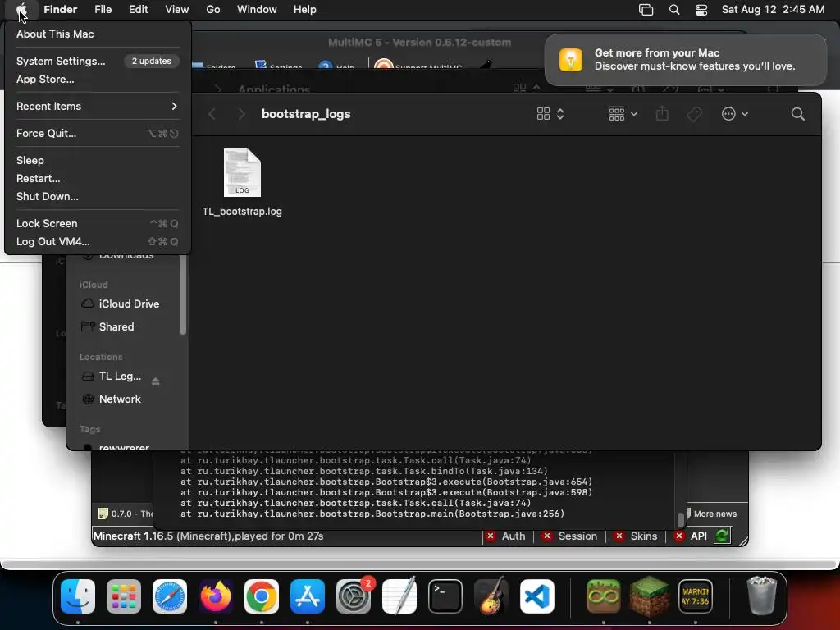Open iCloud Drive in Finder sidebar
The height and width of the screenshot is (630, 840).
[129, 304]
